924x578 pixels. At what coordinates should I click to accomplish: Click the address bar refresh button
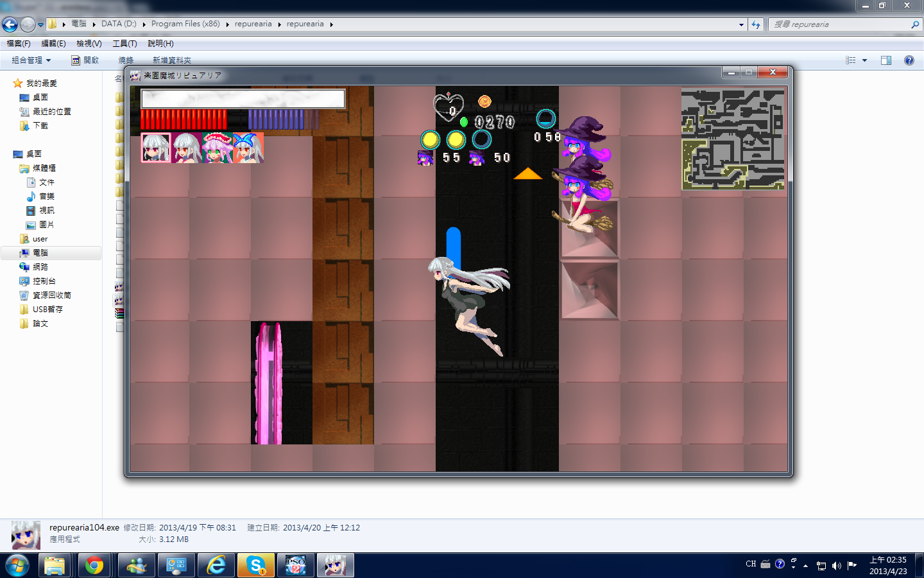pyautogui.click(x=756, y=24)
